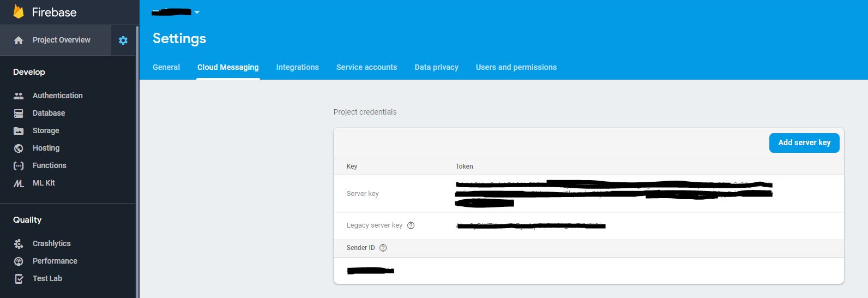Click the Sender ID label
Viewport: 868px width, 298px height.
click(361, 248)
